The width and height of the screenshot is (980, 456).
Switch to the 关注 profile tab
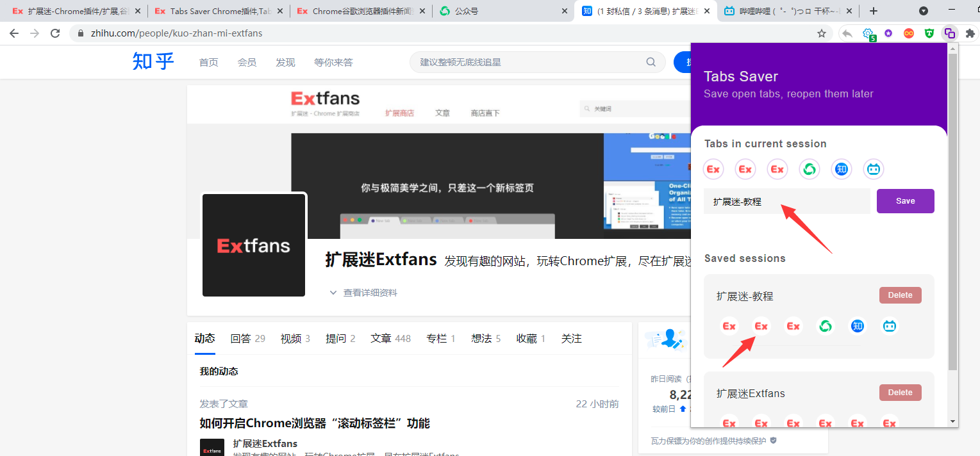point(571,338)
